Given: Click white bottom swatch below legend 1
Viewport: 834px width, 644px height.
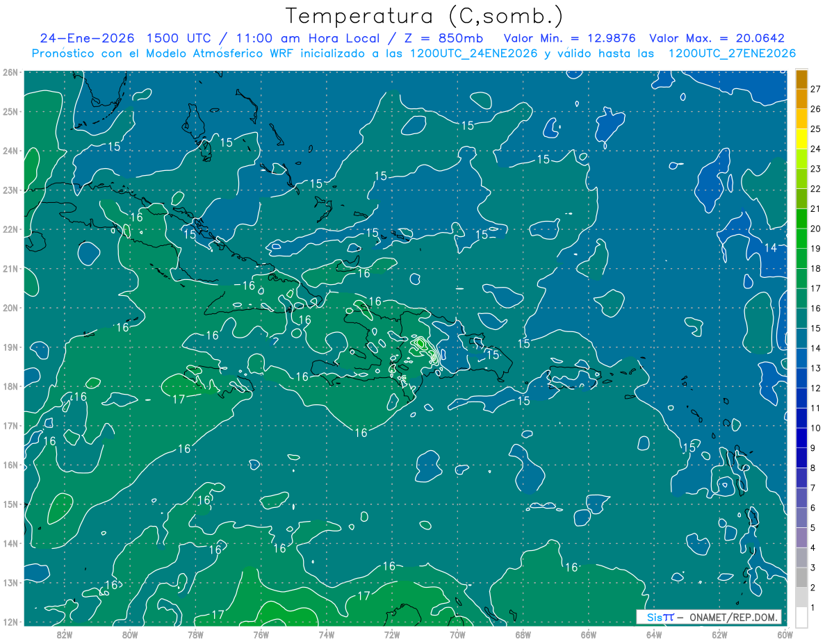Looking at the screenshot, I should 801,617.
